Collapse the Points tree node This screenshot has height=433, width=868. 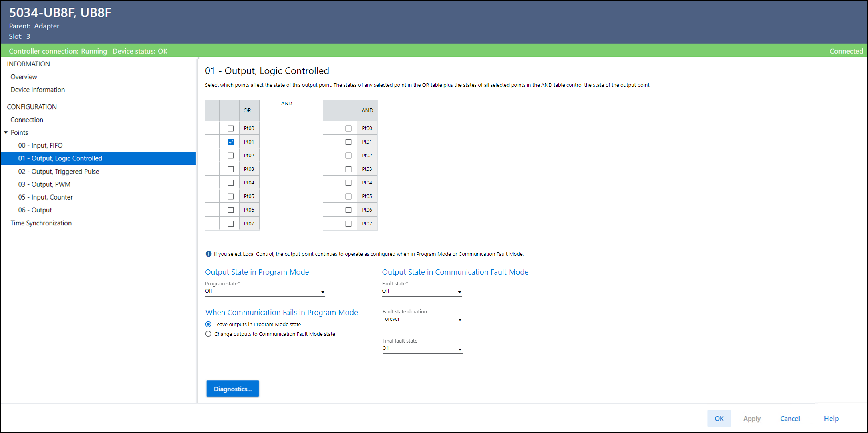tap(6, 132)
